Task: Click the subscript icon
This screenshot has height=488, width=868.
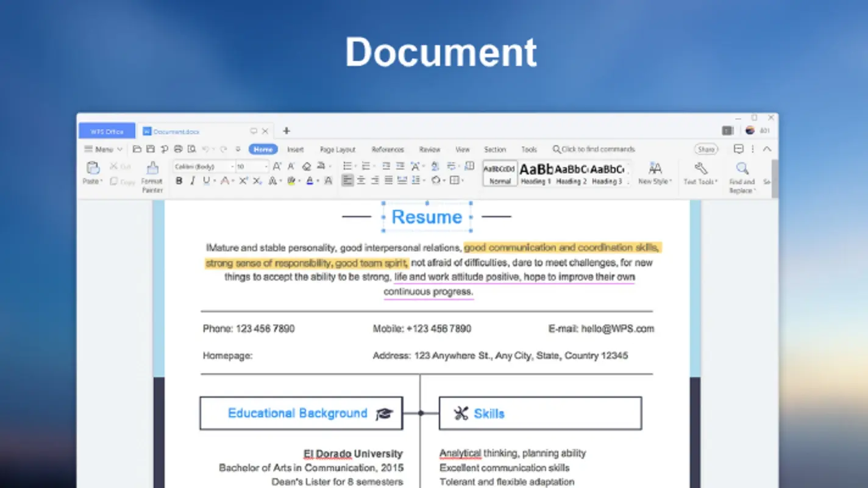Action: [256, 181]
